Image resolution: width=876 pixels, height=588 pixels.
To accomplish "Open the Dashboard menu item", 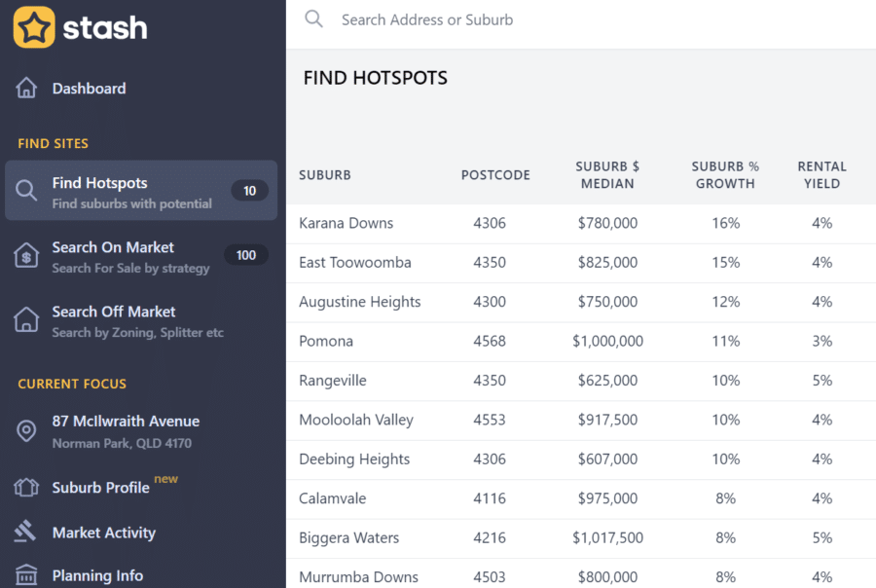I will [89, 89].
